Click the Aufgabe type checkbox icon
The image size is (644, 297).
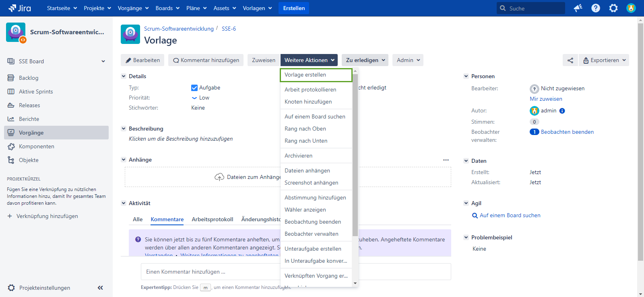tap(194, 88)
